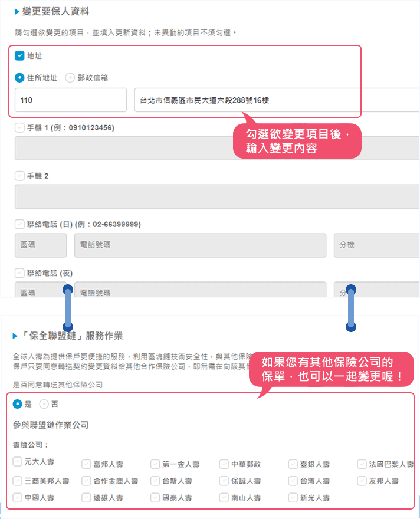Click the nighttime 區碼 field
This screenshot has height=519, width=420.
tap(41, 290)
